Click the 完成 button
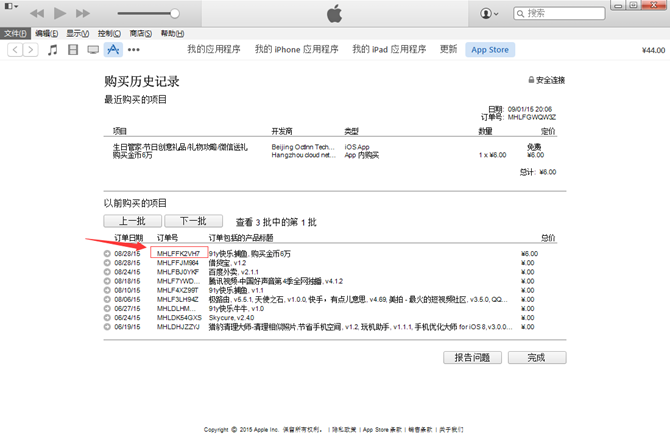Viewport: 670px width, 442px height. (x=537, y=358)
